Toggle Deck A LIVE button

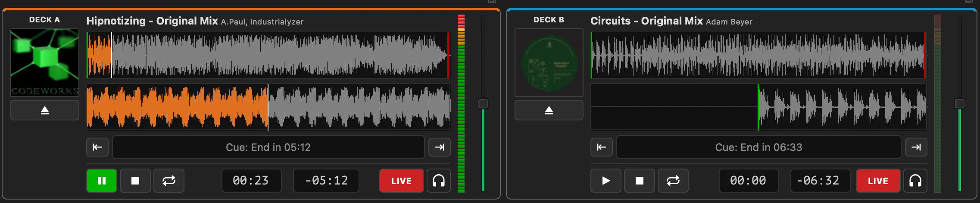click(x=401, y=181)
